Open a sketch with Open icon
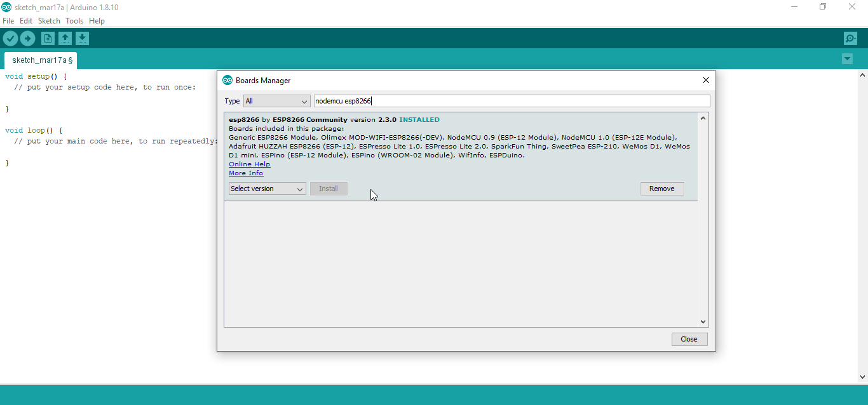Image resolution: width=868 pixels, height=405 pixels. (x=65, y=39)
